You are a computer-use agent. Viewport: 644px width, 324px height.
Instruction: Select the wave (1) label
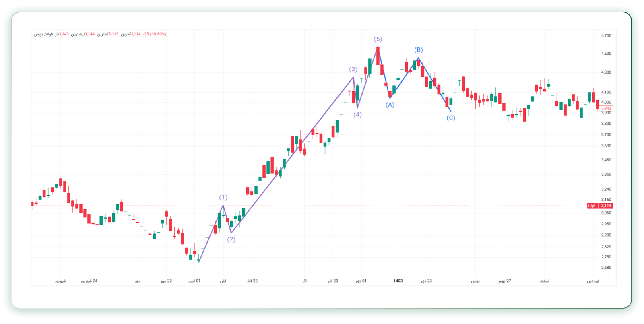pos(223,197)
